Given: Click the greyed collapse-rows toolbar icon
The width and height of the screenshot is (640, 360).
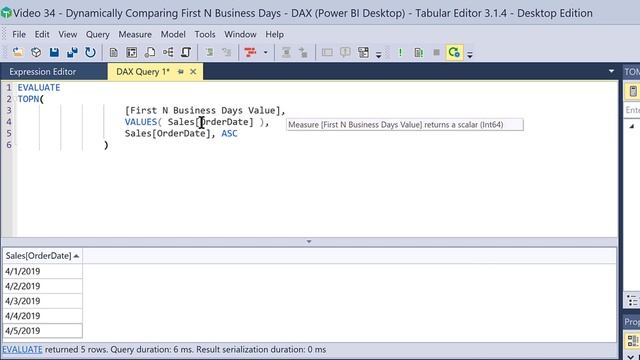Looking at the screenshot, I should point(286,52).
